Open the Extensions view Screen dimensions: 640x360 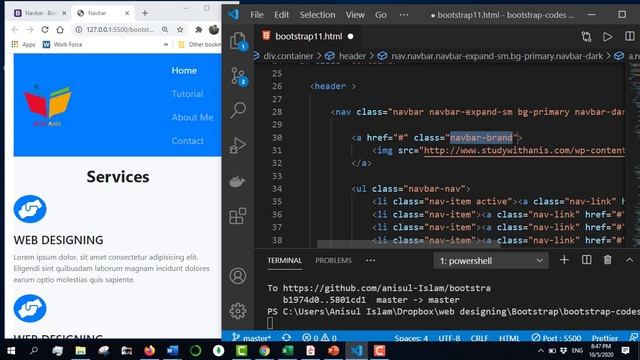tap(238, 216)
